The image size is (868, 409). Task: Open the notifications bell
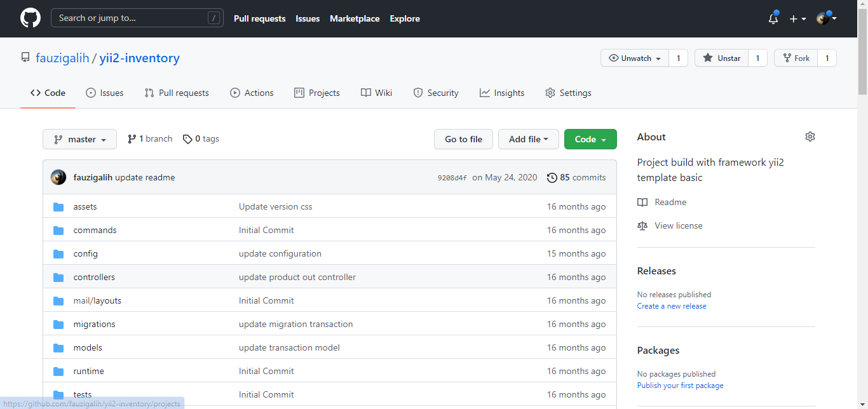[773, 18]
